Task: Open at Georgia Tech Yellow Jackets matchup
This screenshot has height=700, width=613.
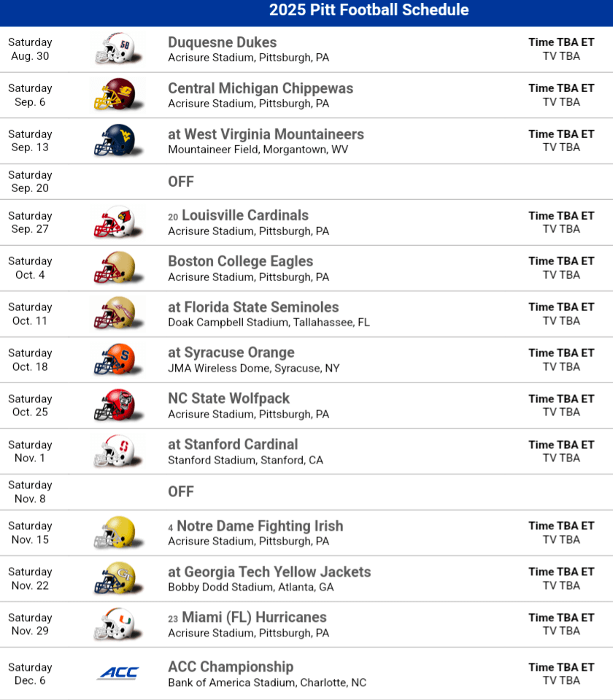Action: [269, 572]
